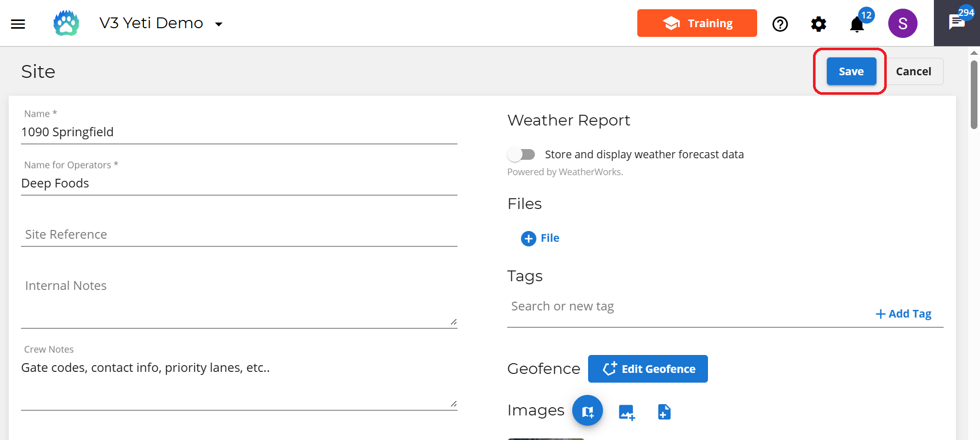Expand the V3 Yeti Demo dropdown
Screen dimensions: 980x440
[219, 24]
